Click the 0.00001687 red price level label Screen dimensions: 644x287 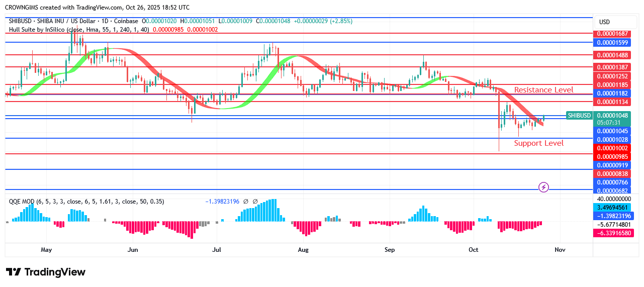611,34
